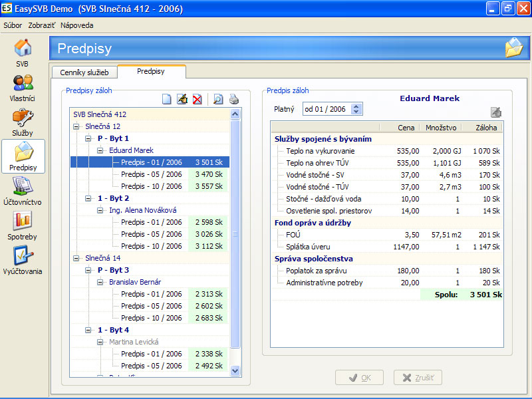This screenshot has height=399, width=532.
Task: Increase the Platný date with up arrow
Action: pos(356,106)
